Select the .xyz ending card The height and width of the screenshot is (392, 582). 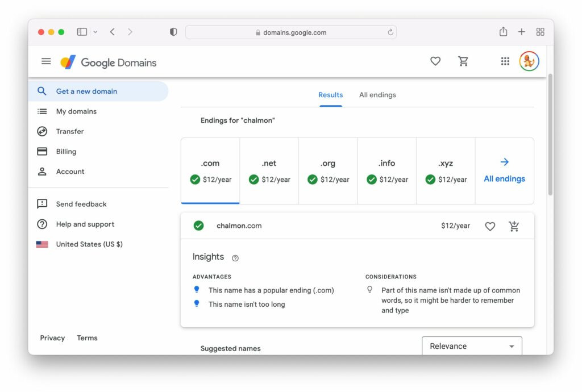click(x=446, y=171)
